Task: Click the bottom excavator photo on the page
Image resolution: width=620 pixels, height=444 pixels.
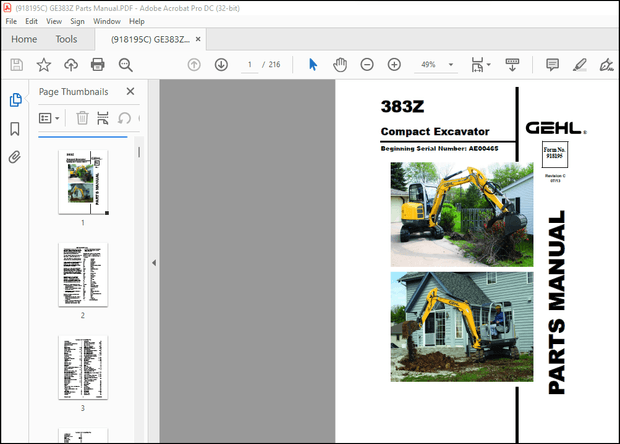Action: (x=462, y=327)
